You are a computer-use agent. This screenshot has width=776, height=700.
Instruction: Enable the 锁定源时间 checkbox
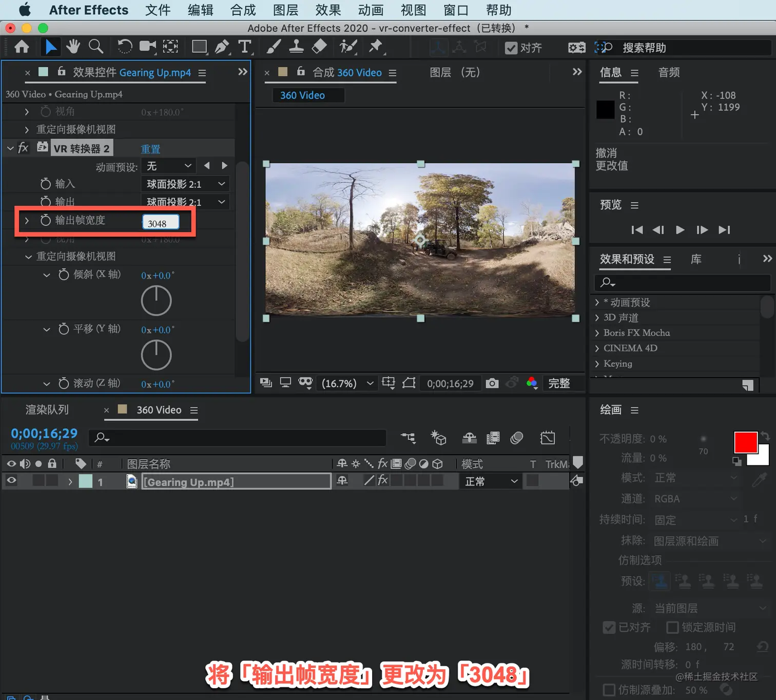click(x=672, y=627)
